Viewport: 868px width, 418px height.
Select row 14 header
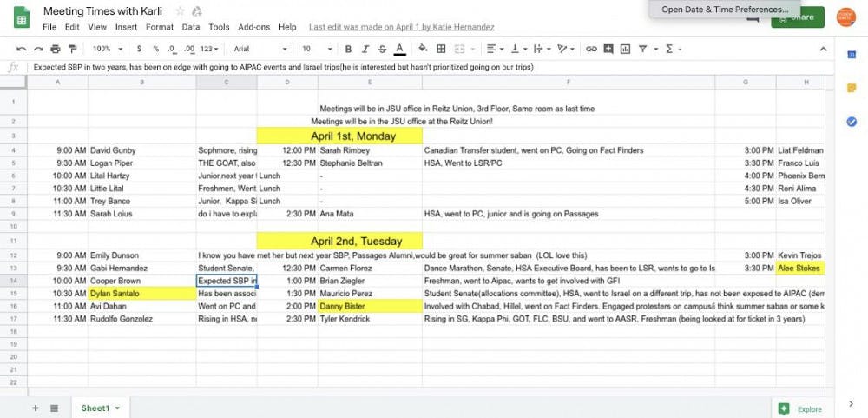[x=14, y=281]
